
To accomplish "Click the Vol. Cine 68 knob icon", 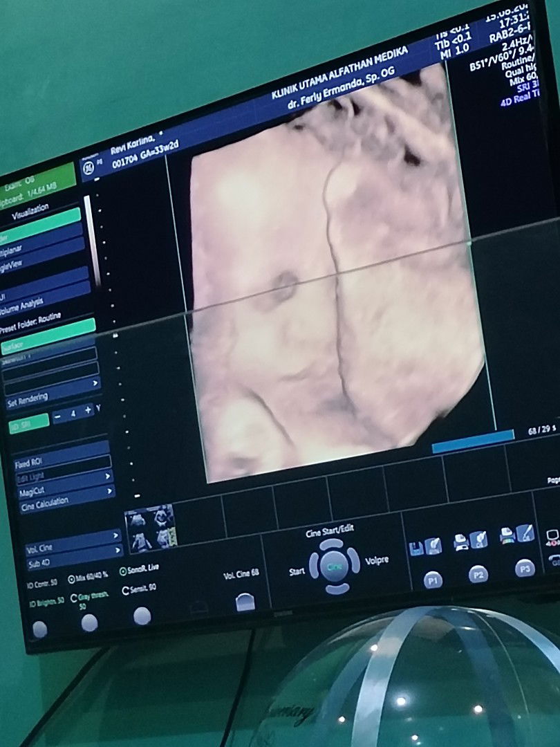I will click(x=245, y=602).
